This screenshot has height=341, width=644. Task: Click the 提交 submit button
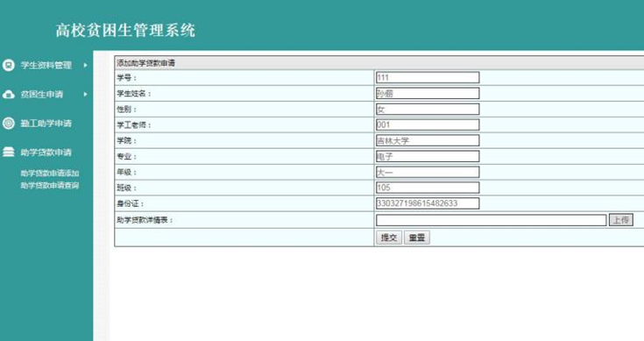389,238
